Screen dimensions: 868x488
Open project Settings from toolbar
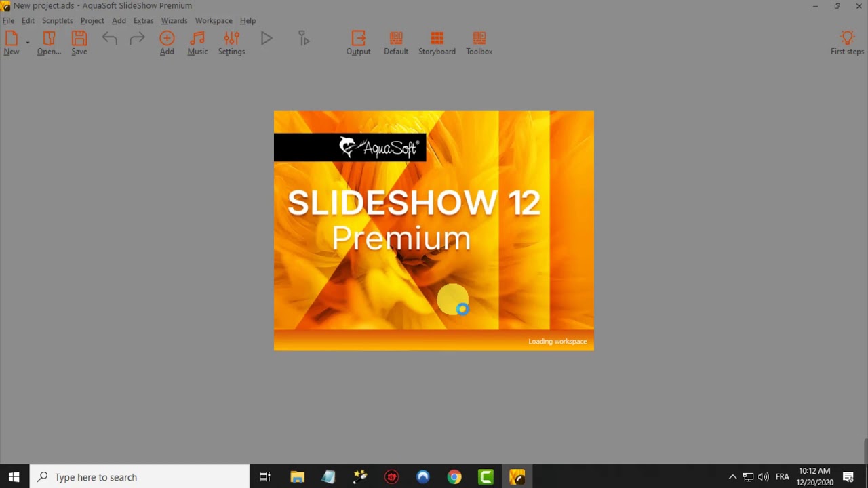[x=231, y=43]
